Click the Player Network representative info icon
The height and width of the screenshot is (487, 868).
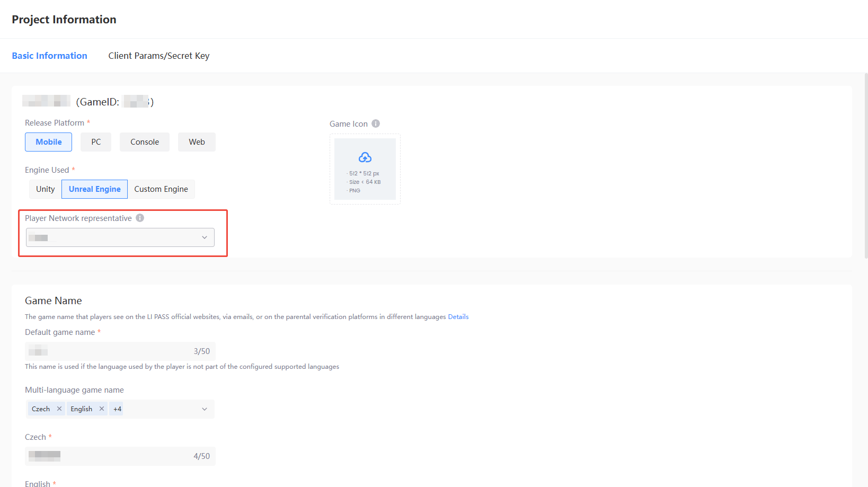(140, 218)
